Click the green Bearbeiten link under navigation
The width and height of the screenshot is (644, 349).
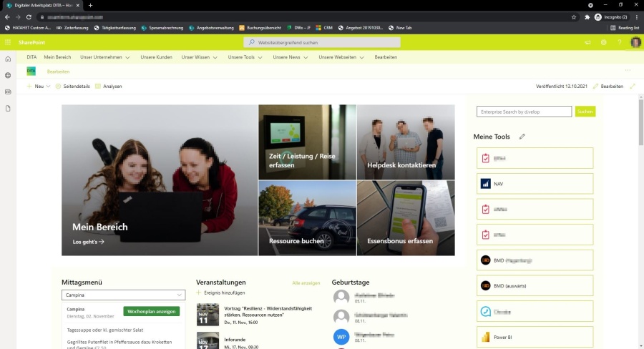(59, 72)
